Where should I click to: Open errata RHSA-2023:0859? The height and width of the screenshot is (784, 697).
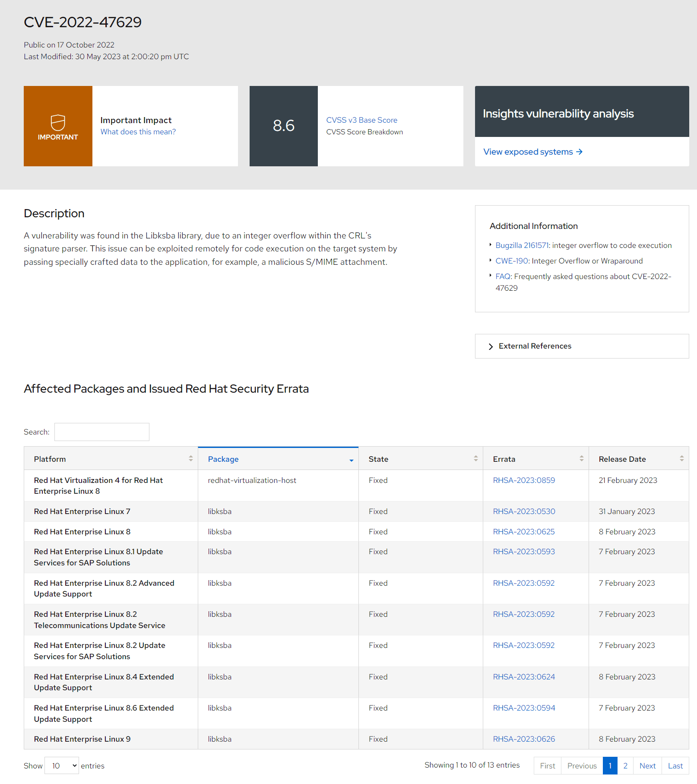pos(524,480)
